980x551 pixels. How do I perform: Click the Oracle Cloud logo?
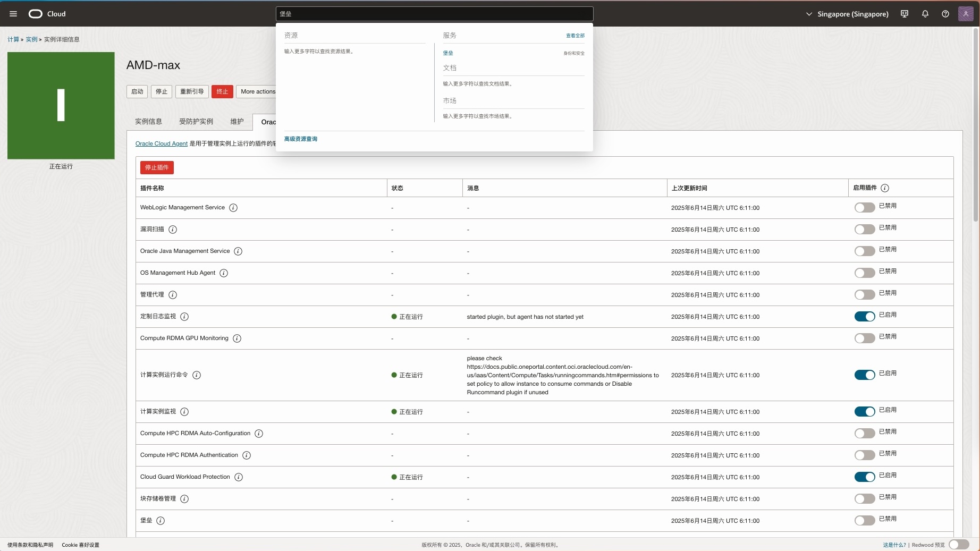(x=47, y=14)
